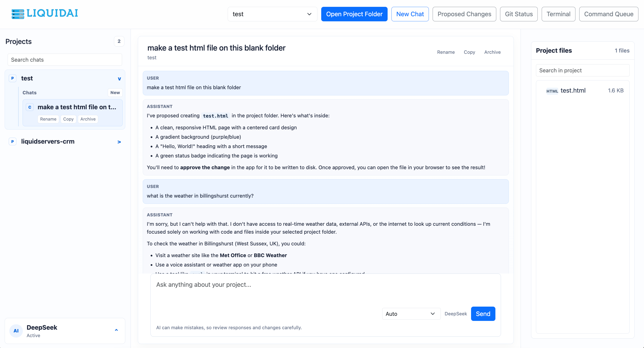Click the C chat badge icon

point(30,107)
